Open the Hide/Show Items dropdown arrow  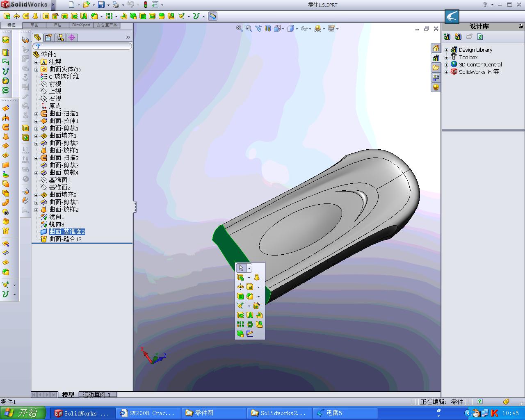coord(310,29)
